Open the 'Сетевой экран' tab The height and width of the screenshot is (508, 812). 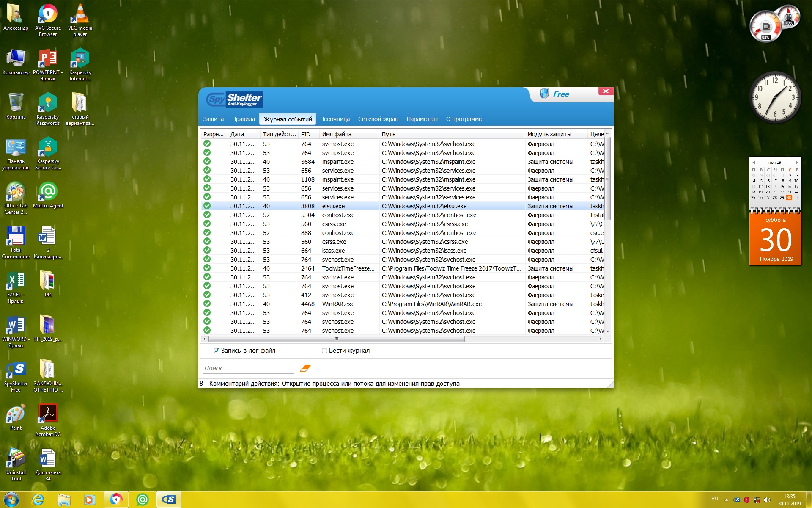pos(378,119)
